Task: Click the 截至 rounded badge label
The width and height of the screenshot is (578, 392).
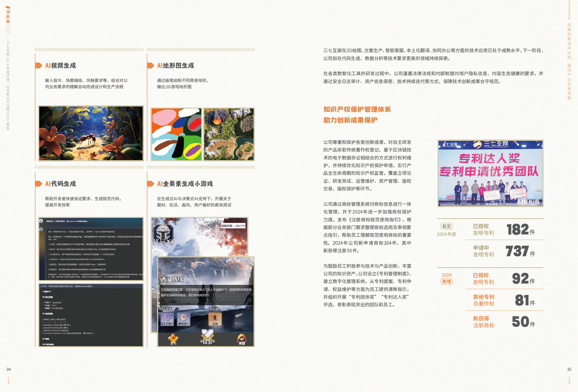Action: click(446, 226)
